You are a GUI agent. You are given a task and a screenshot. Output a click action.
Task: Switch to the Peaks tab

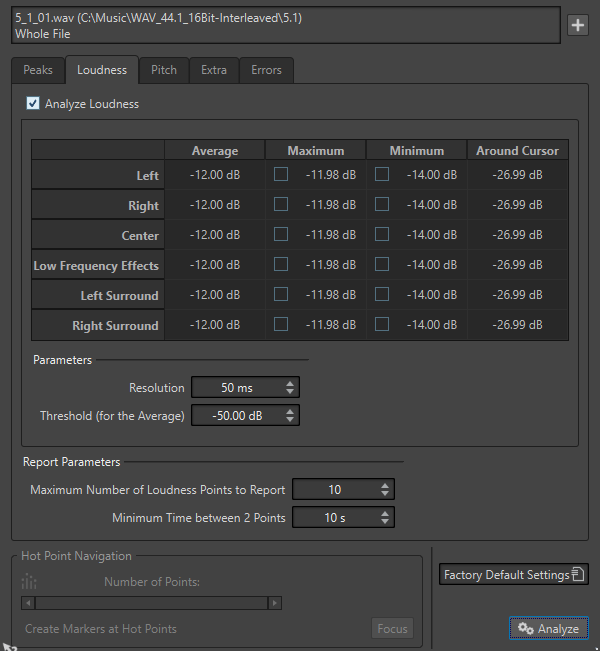pyautogui.click(x=38, y=70)
